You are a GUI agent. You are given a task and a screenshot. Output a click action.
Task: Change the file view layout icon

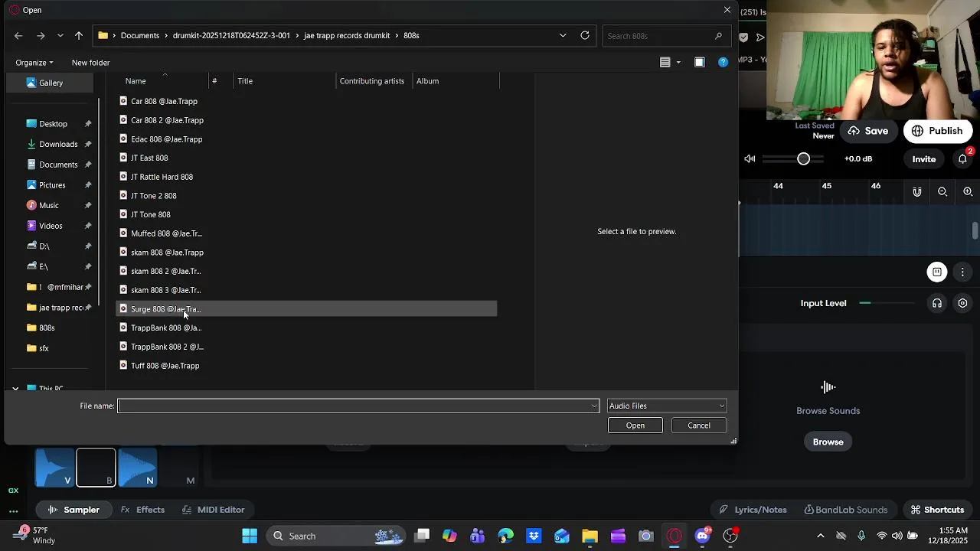pos(665,63)
